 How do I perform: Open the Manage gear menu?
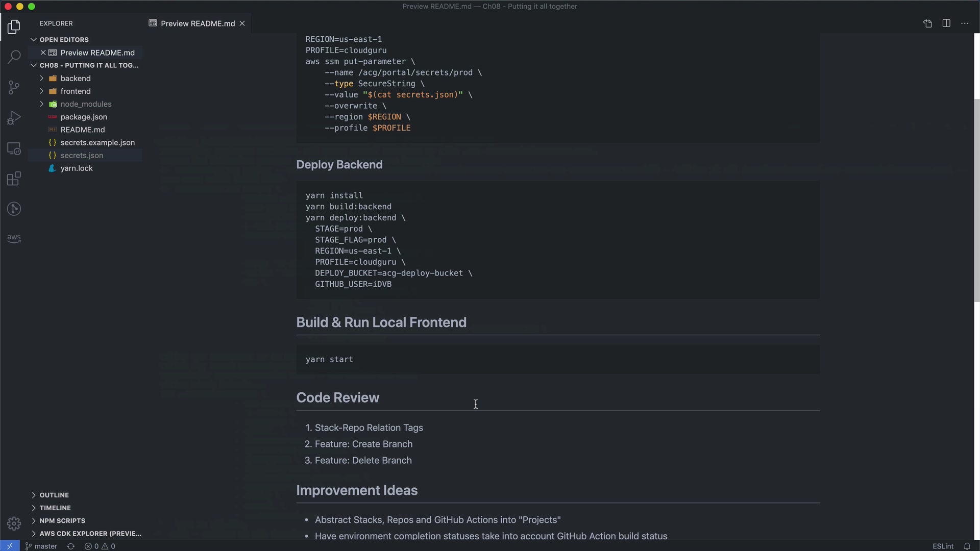tap(14, 523)
